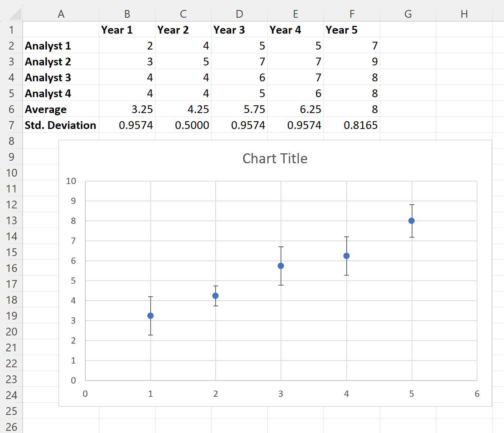The width and height of the screenshot is (504, 433).
Task: Select the data point at x=5
Action: click(x=412, y=221)
